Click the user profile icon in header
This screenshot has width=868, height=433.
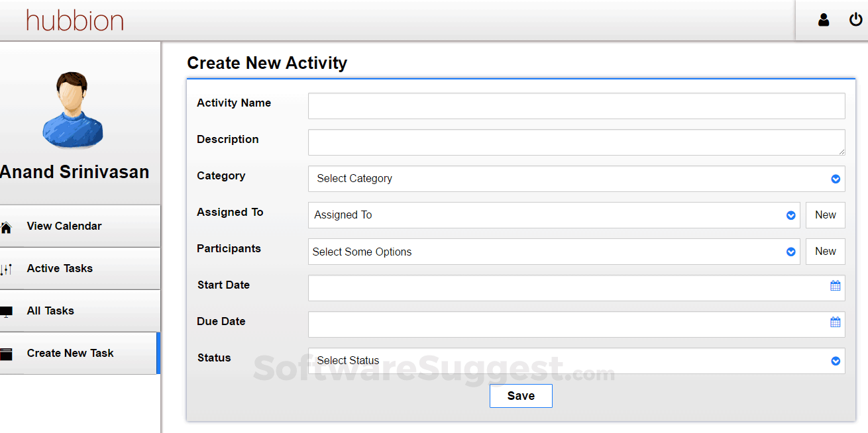point(824,20)
